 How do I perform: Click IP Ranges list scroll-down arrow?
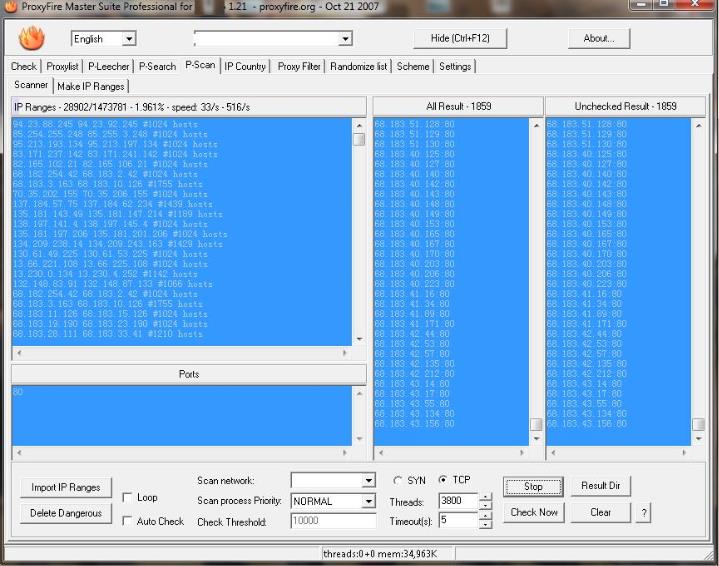(x=359, y=339)
